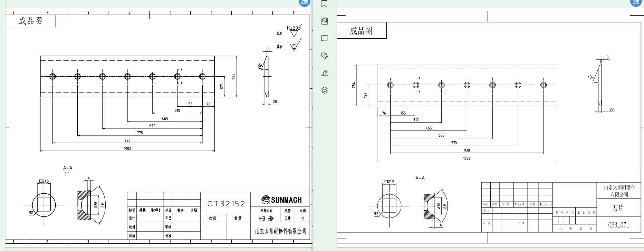Click the SUNMACH logo in the left title block
This screenshot has height=251, width=644.
click(x=281, y=200)
